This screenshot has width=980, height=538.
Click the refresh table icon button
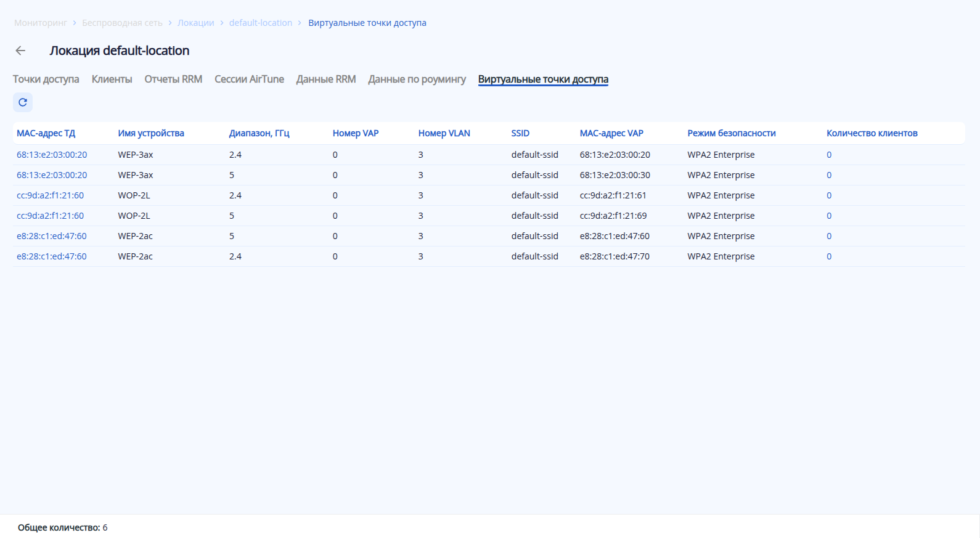23,102
